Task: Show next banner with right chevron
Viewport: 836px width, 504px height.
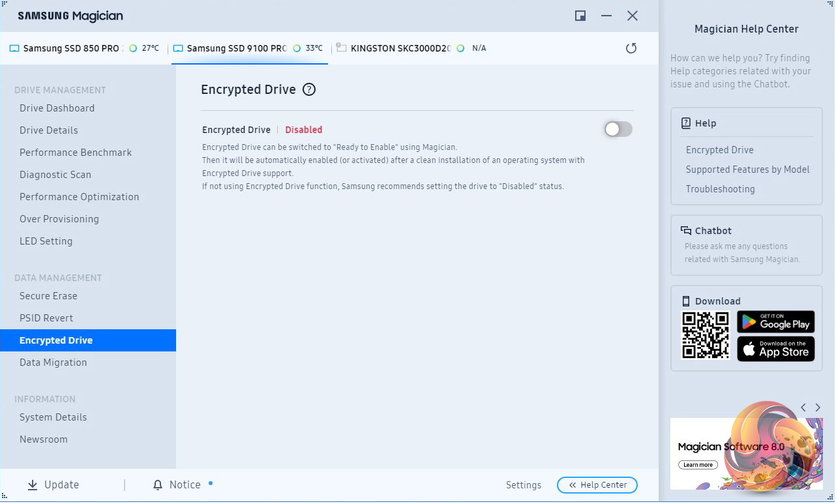Action: (x=818, y=408)
